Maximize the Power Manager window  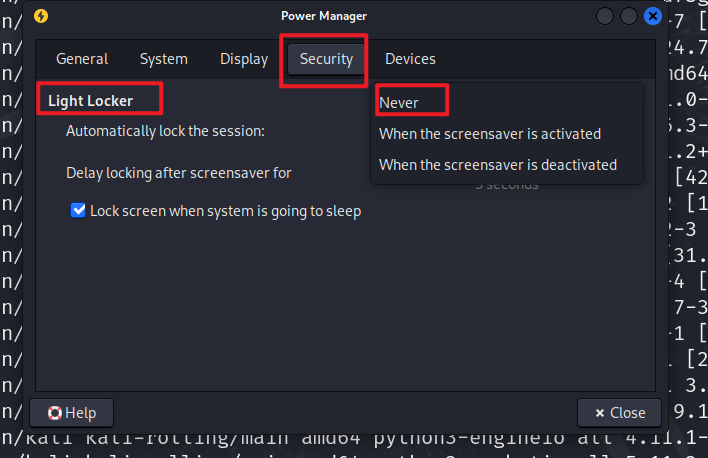tap(629, 17)
